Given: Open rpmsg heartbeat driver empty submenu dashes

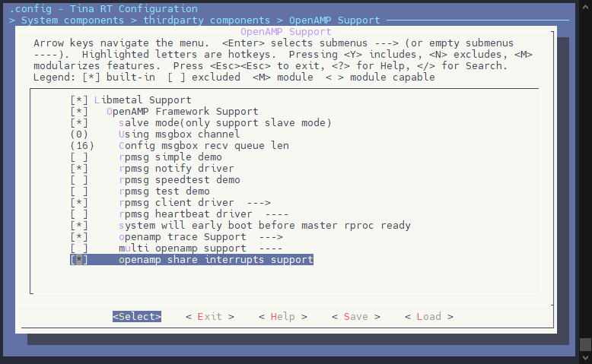Looking at the screenshot, I should pos(277,214).
